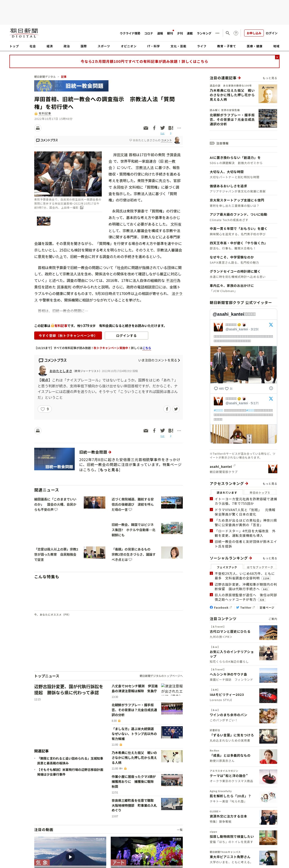Click the info icon on first embedded tweet
The image size is (289, 868).
(x=271, y=388)
